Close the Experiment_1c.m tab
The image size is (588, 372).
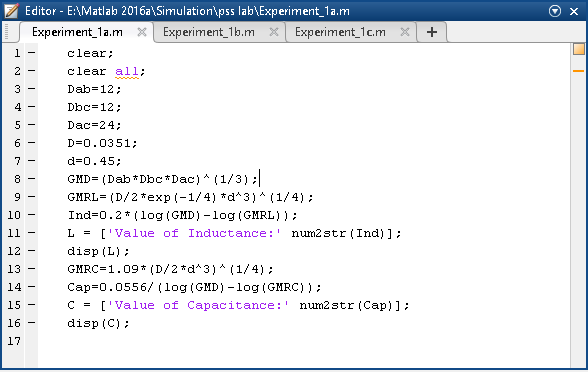pyautogui.click(x=405, y=32)
